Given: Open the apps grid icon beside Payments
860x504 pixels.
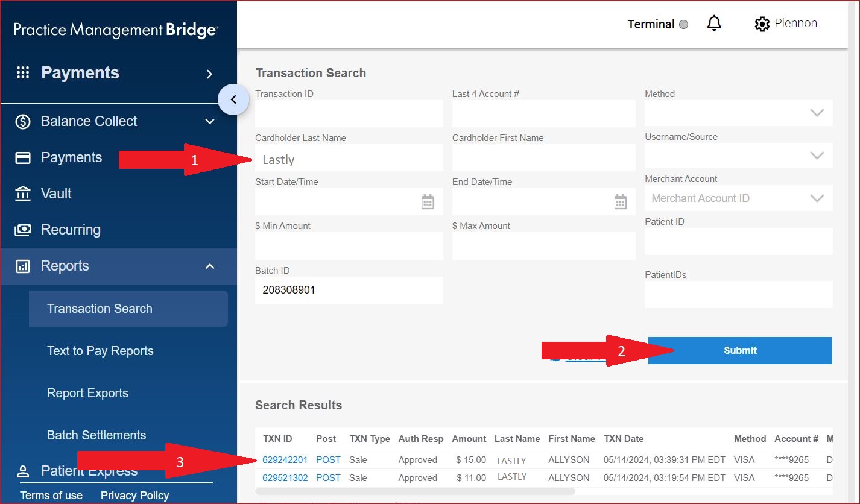Looking at the screenshot, I should tap(23, 73).
